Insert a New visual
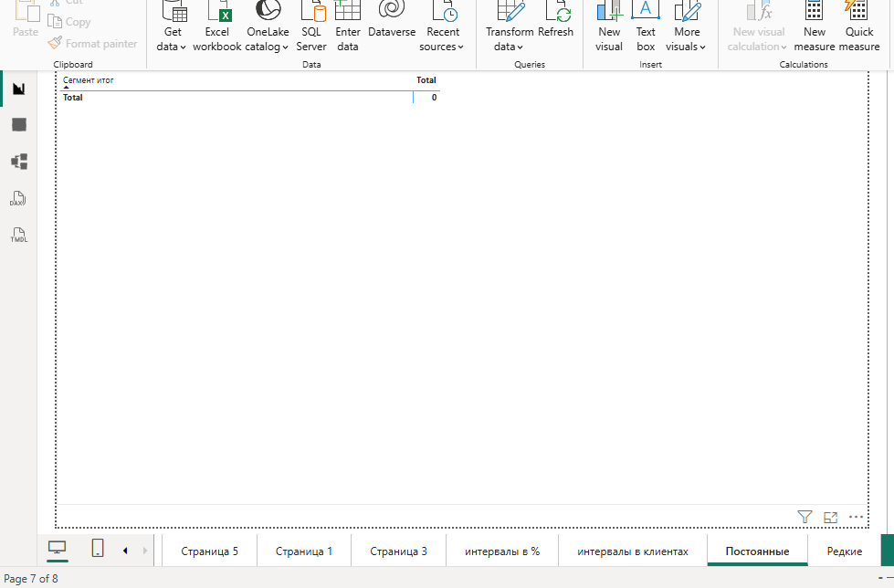894x588 pixels. [x=609, y=26]
